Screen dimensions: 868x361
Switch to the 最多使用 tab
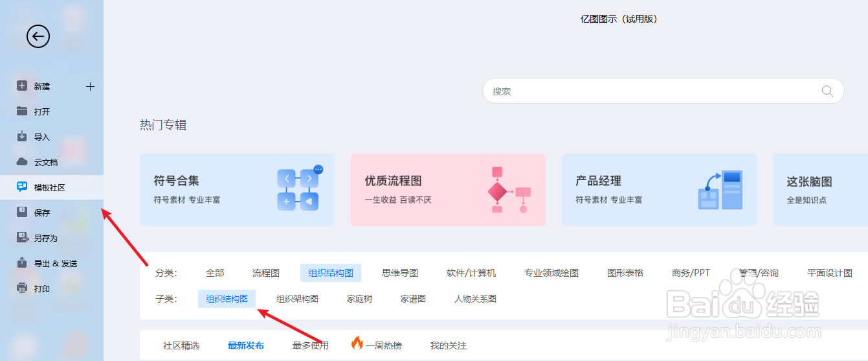click(x=311, y=345)
